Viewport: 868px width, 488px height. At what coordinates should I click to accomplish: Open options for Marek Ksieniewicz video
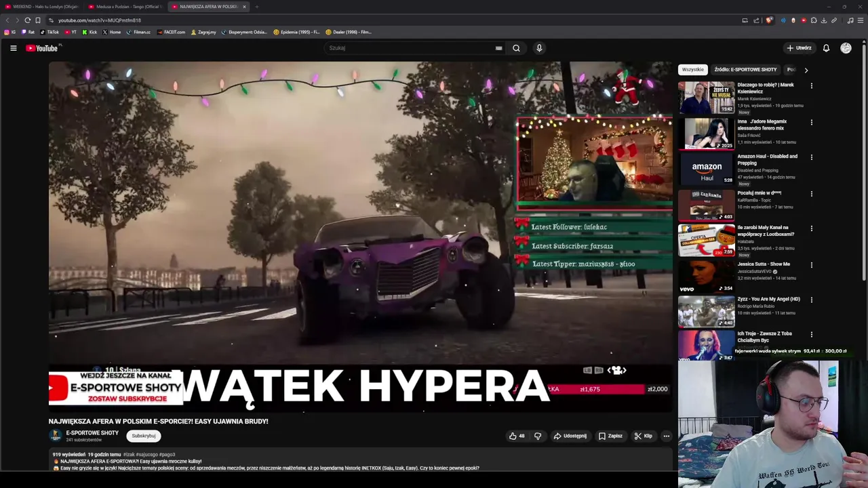811,86
